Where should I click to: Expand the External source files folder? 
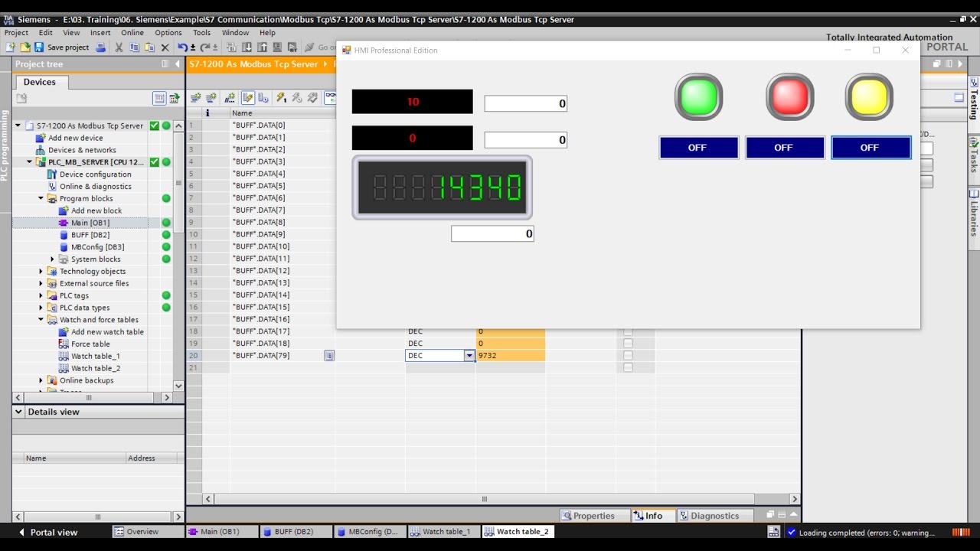(41, 283)
